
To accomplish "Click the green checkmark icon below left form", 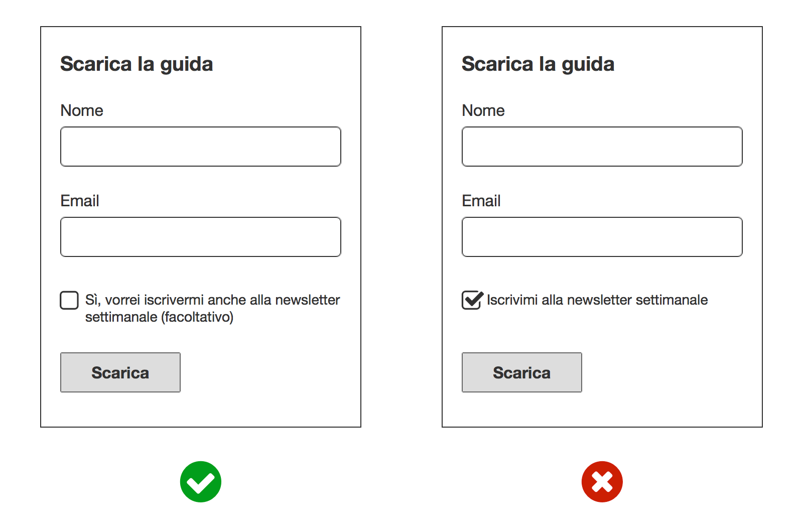I will coord(201,482).
